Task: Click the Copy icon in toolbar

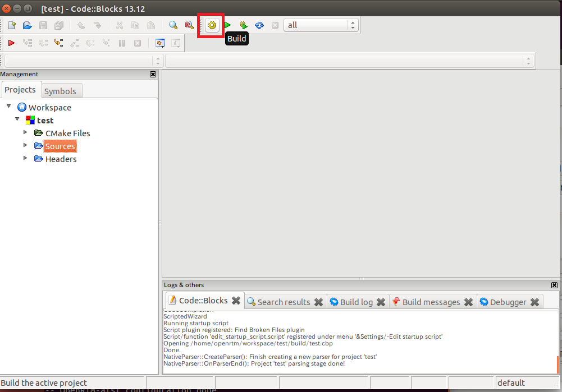Action: click(135, 25)
